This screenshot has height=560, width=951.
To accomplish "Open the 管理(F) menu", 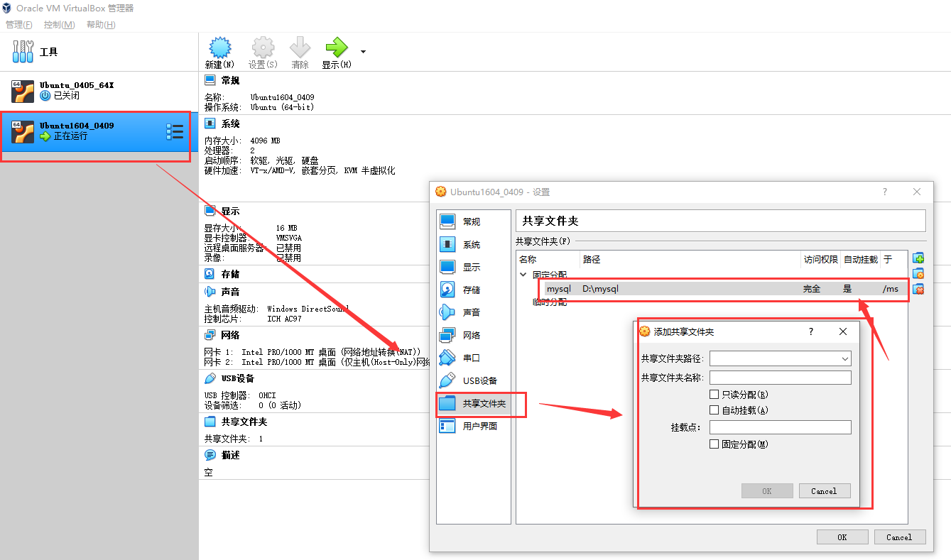I will pos(18,24).
